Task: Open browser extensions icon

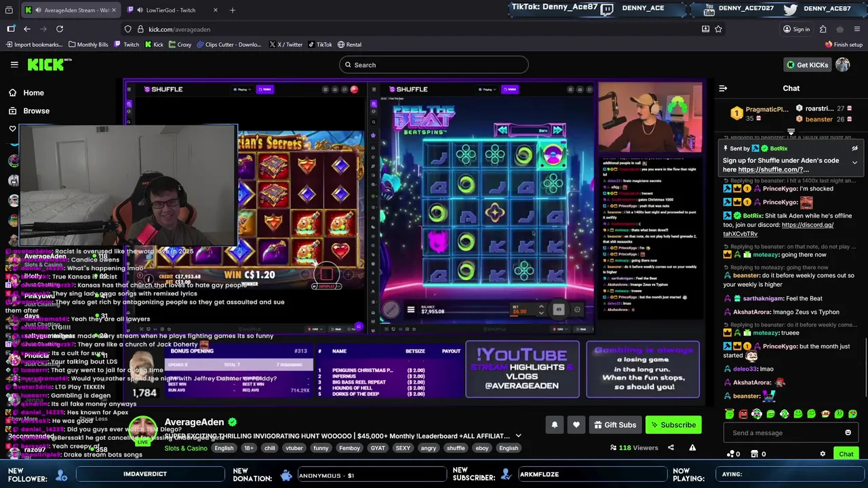Action: click(823, 29)
